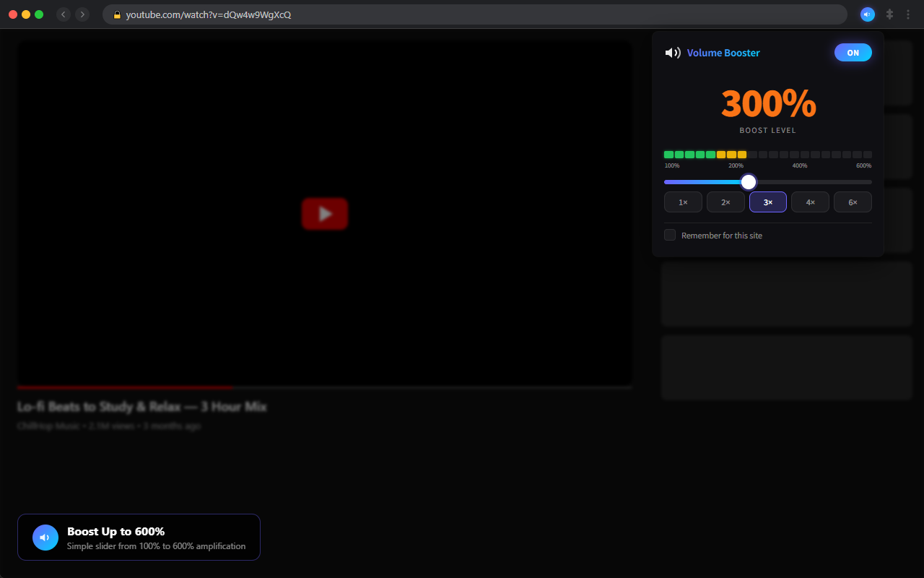
Task: Go forward with the browser forward arrow
Action: pos(82,14)
